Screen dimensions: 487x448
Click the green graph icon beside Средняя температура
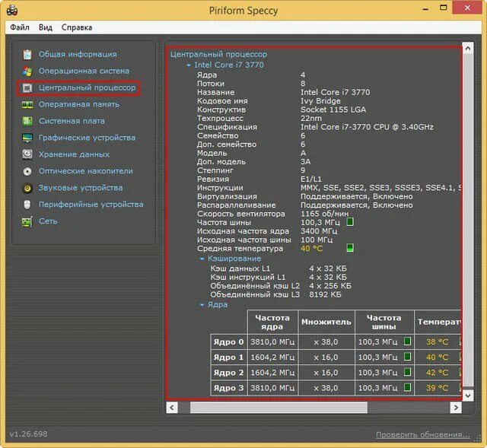pyautogui.click(x=350, y=248)
